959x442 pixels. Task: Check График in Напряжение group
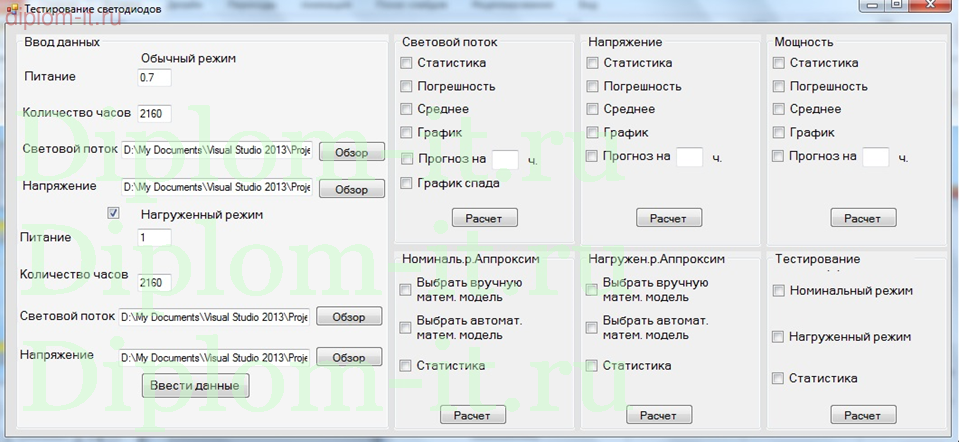point(592,132)
